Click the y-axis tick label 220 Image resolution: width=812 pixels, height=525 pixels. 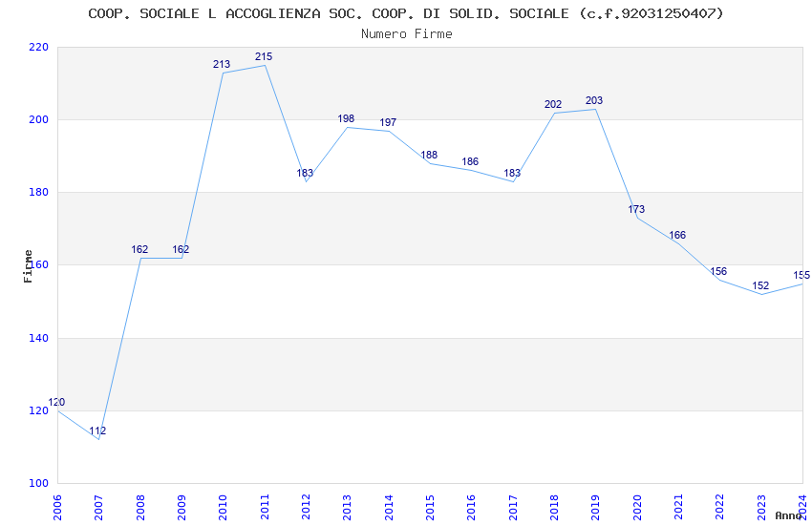(39, 47)
